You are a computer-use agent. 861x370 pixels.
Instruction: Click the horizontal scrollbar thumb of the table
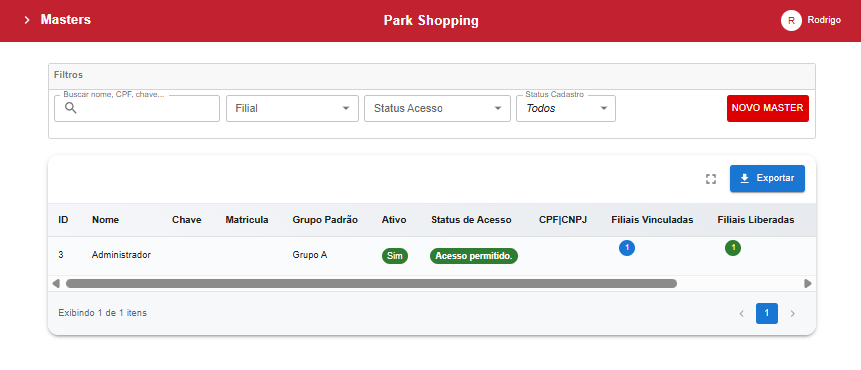371,283
